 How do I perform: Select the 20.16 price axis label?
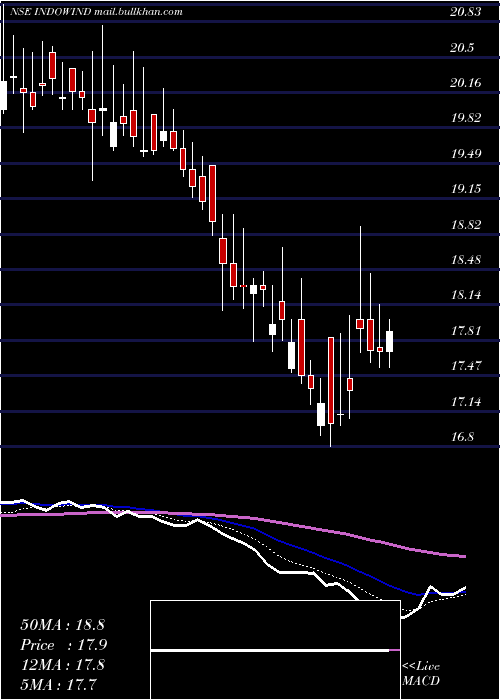[466, 83]
